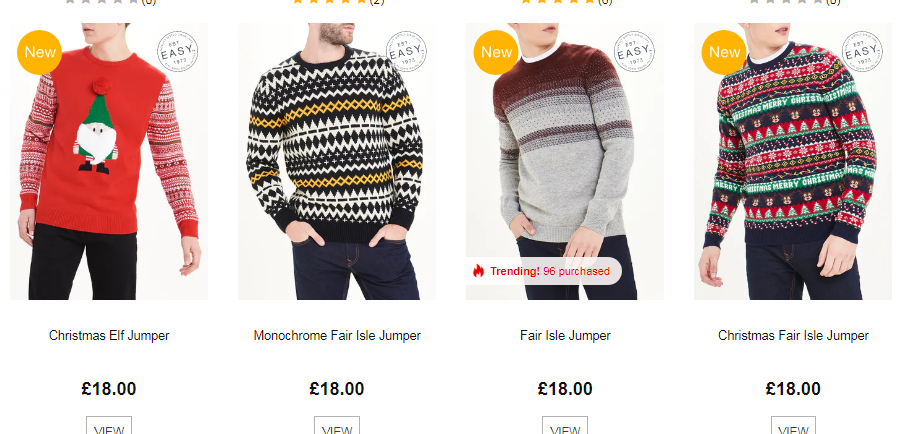Click the Easy stamp on grey Fair Isle Jumper
The height and width of the screenshot is (434, 900).
coord(634,51)
